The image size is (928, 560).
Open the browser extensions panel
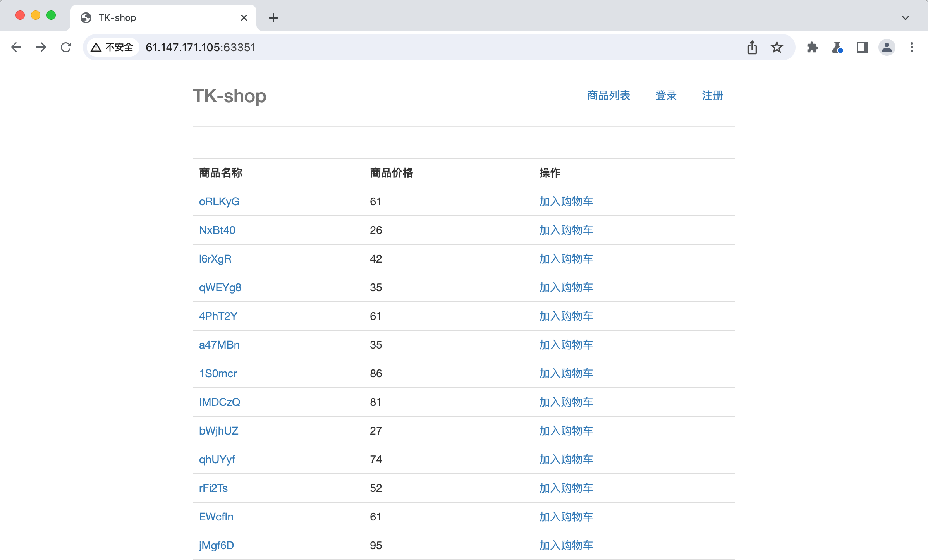[813, 47]
